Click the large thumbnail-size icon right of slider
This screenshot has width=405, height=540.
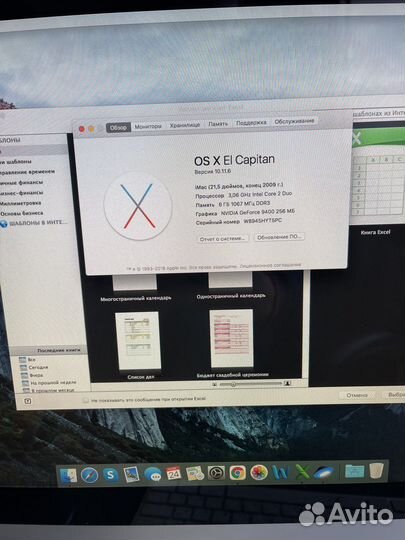tap(287, 383)
